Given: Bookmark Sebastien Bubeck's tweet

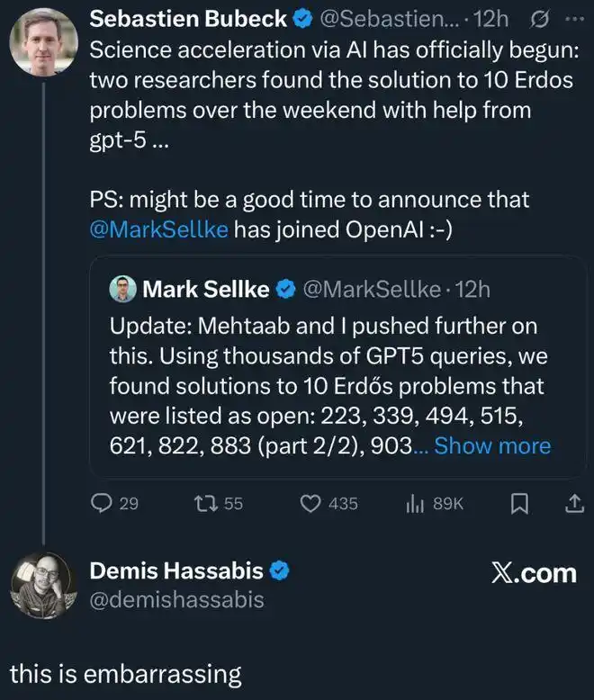Looking at the screenshot, I should (x=519, y=504).
